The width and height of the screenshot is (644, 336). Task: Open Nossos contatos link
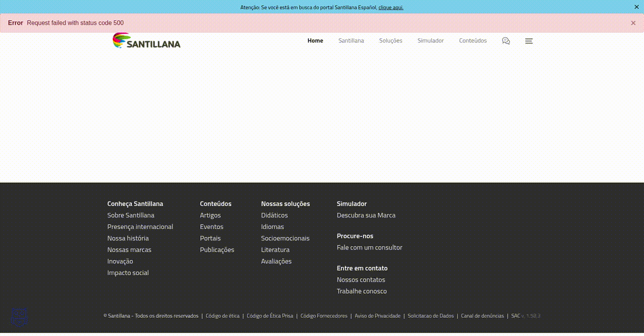(x=361, y=280)
